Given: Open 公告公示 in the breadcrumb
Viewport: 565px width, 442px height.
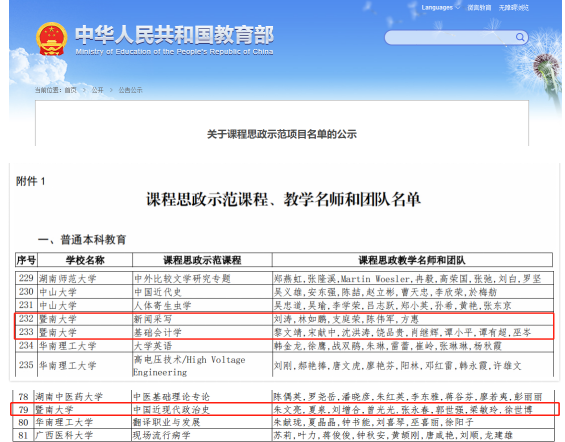Looking at the screenshot, I should click(130, 90).
